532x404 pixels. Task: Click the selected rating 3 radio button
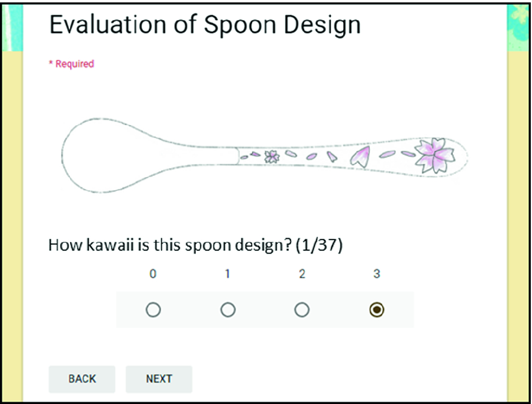pos(376,310)
